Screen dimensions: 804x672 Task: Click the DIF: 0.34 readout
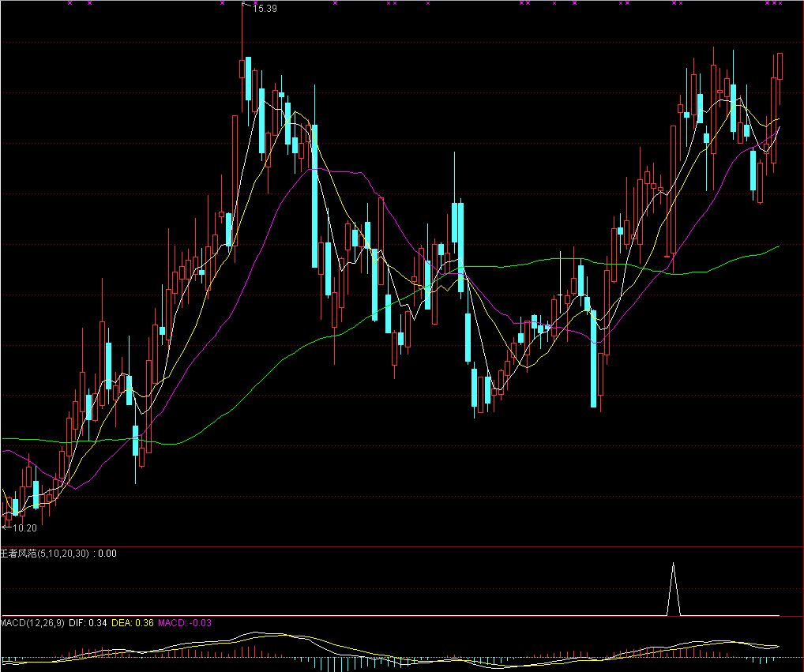[88, 623]
